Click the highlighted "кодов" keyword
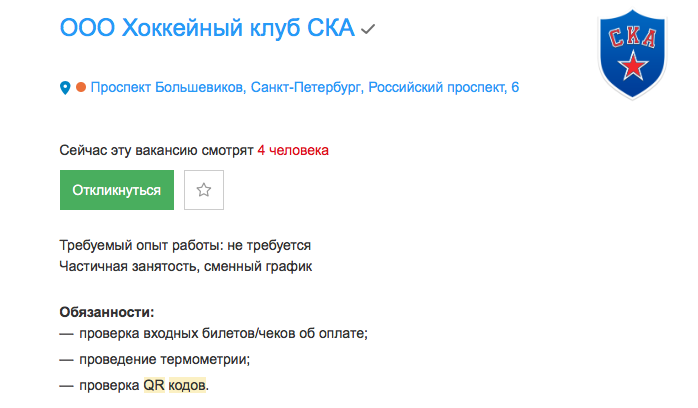The height and width of the screenshot is (408, 698). tap(187, 386)
